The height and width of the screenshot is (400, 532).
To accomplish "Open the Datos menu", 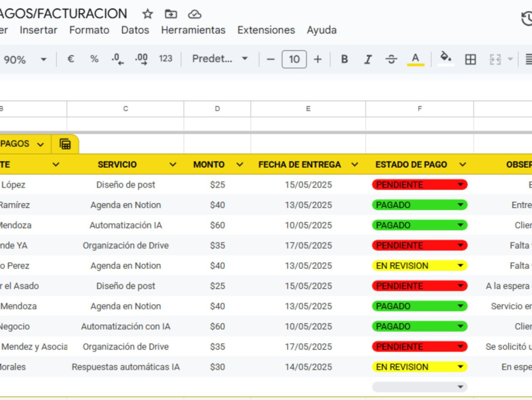I will 135,30.
